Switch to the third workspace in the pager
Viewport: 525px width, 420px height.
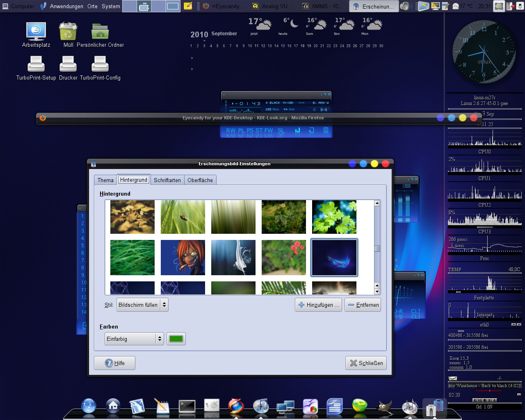[x=158, y=6]
